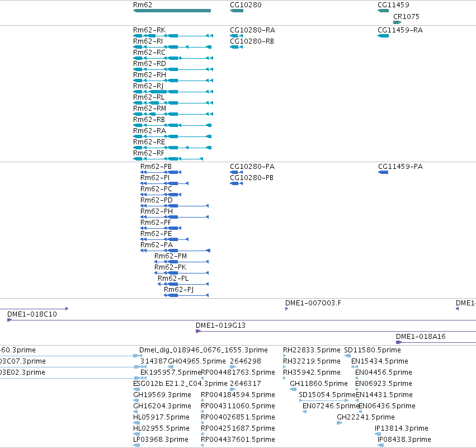This screenshot has width=476, height=448.
Task: Click the RP004251687.5prime label
Action: pos(238,428)
